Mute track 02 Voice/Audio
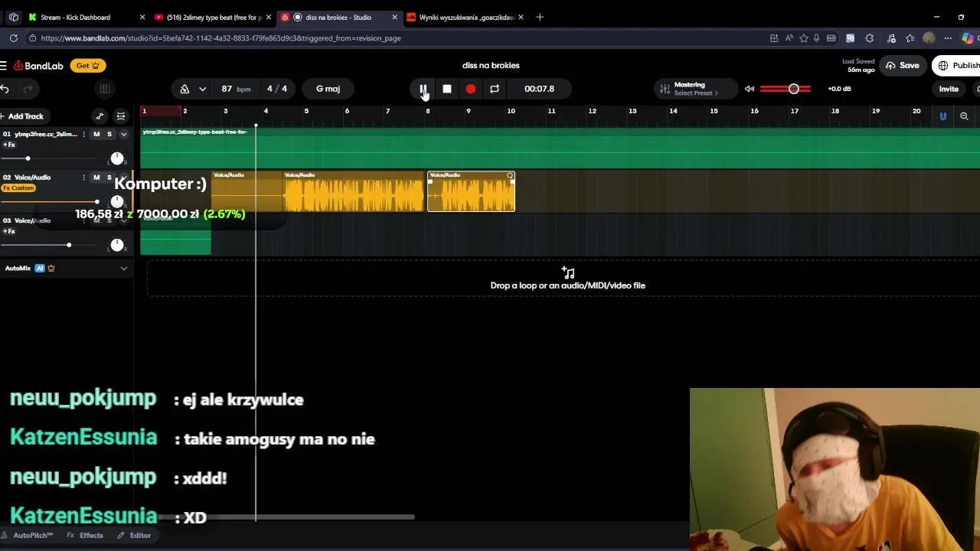980x551 pixels. [96, 178]
